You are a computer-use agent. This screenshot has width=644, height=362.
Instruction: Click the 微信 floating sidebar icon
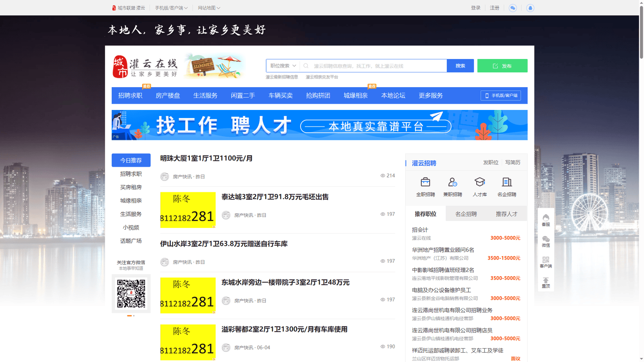tap(546, 241)
